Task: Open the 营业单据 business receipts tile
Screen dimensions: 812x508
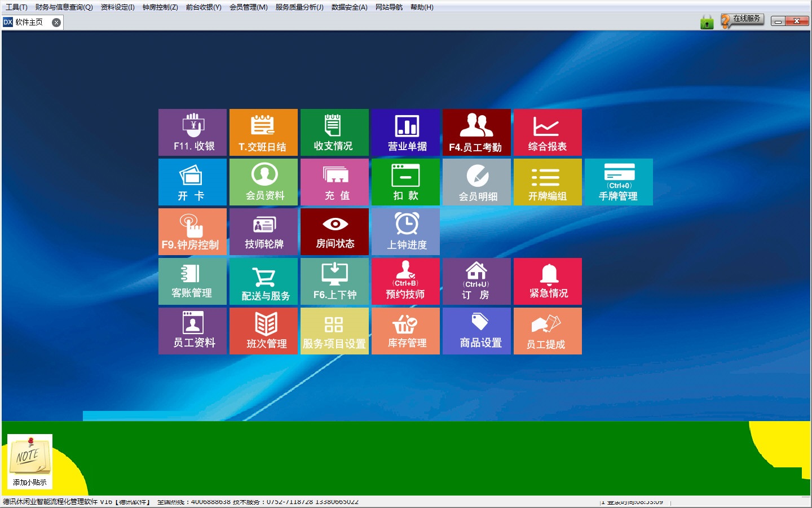Action: click(405, 132)
